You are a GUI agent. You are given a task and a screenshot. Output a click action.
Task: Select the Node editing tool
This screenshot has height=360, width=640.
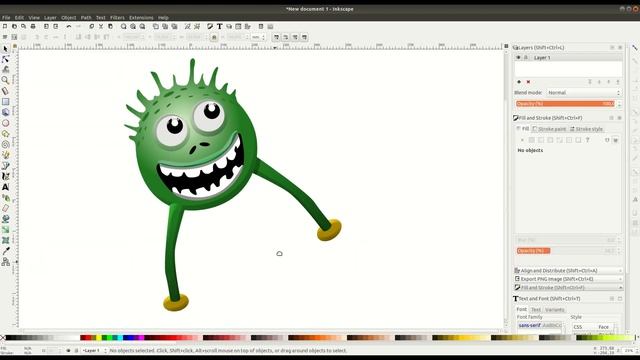[5, 59]
